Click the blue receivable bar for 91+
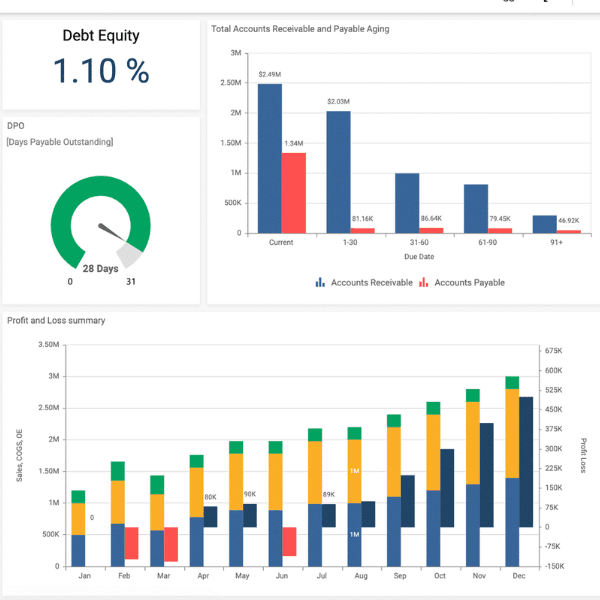Image resolution: width=600 pixels, height=600 pixels. [x=544, y=224]
